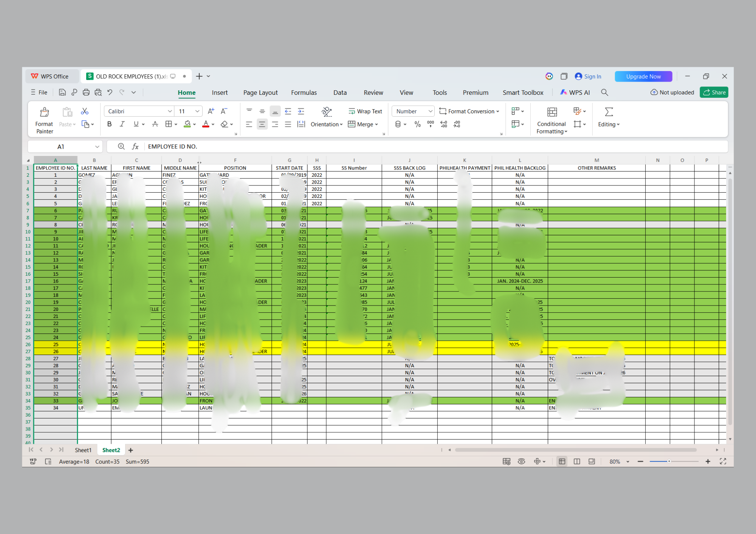The image size is (756, 534).
Task: Click the Upgrade Now button
Action: (x=643, y=76)
